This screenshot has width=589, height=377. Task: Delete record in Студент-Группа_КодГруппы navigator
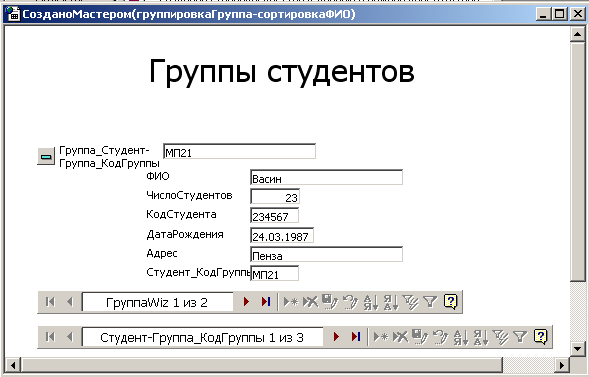coord(400,337)
